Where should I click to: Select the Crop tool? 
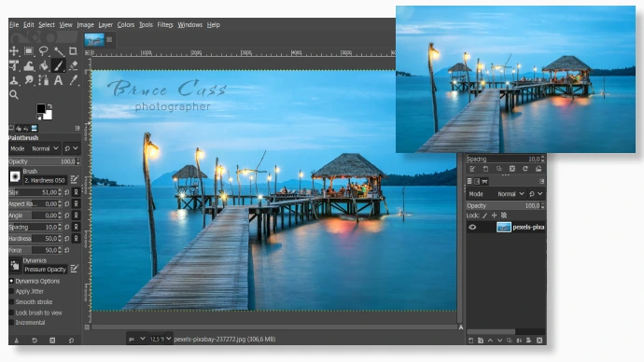pyautogui.click(x=73, y=51)
